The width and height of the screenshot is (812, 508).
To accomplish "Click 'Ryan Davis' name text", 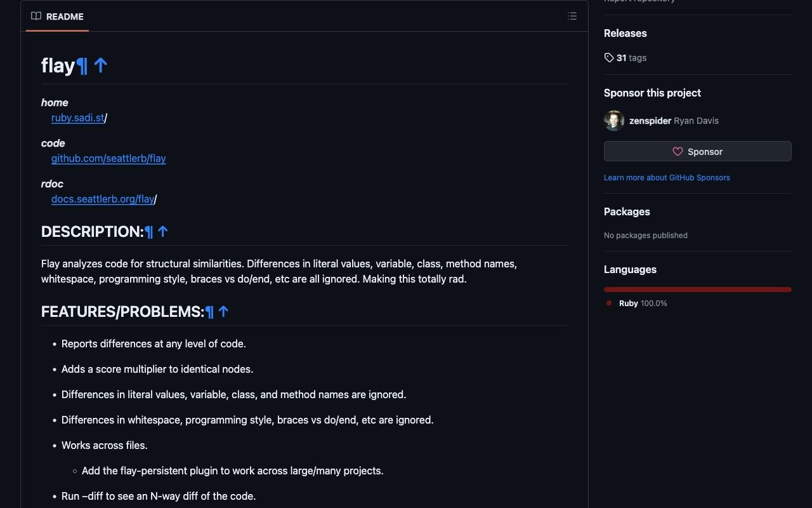I will click(696, 121).
